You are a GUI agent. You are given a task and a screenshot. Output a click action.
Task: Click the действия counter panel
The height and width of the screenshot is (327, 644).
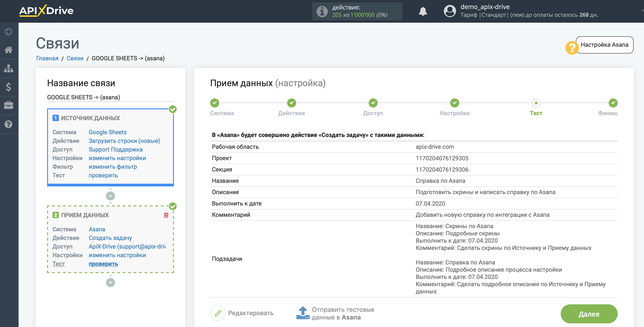coord(357,11)
